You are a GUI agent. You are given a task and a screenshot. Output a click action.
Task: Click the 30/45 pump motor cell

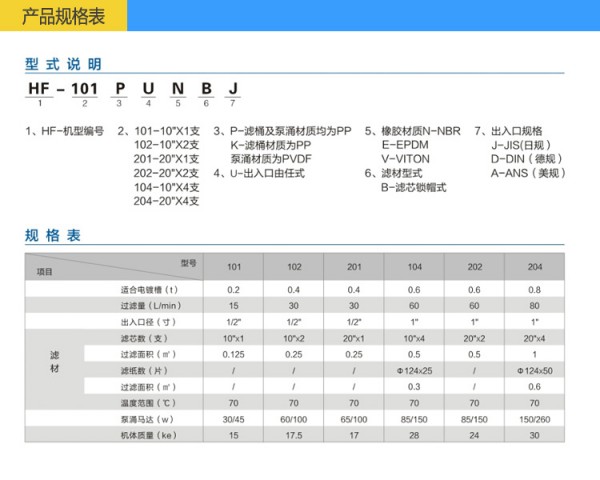tap(233, 420)
